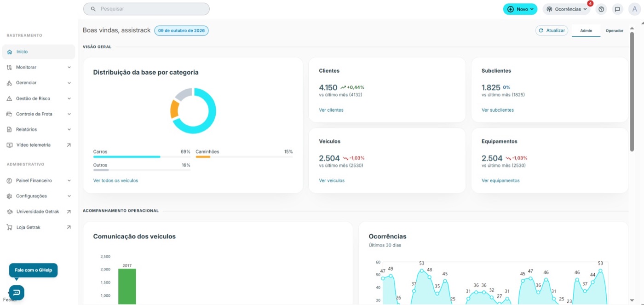
Task: Select Início in the sidebar
Action: point(39,52)
